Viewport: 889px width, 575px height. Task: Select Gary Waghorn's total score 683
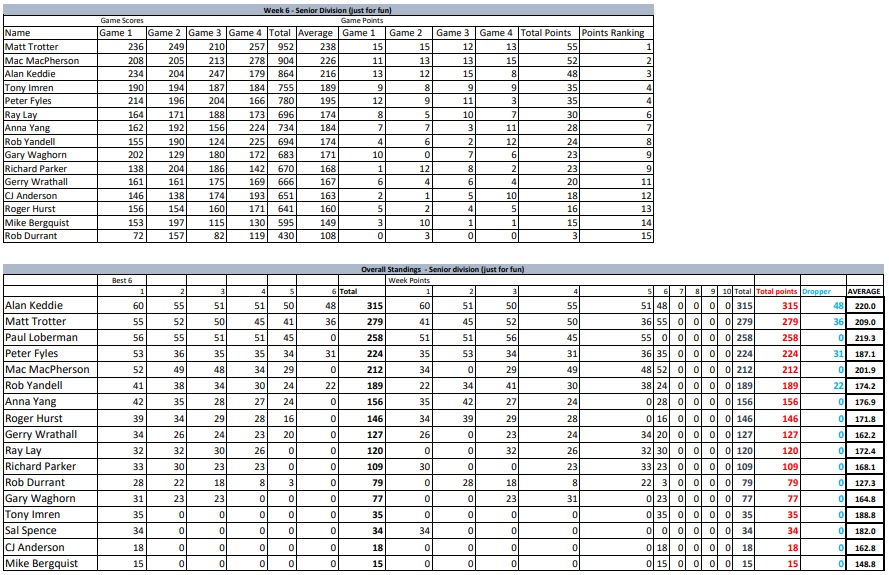pos(286,155)
